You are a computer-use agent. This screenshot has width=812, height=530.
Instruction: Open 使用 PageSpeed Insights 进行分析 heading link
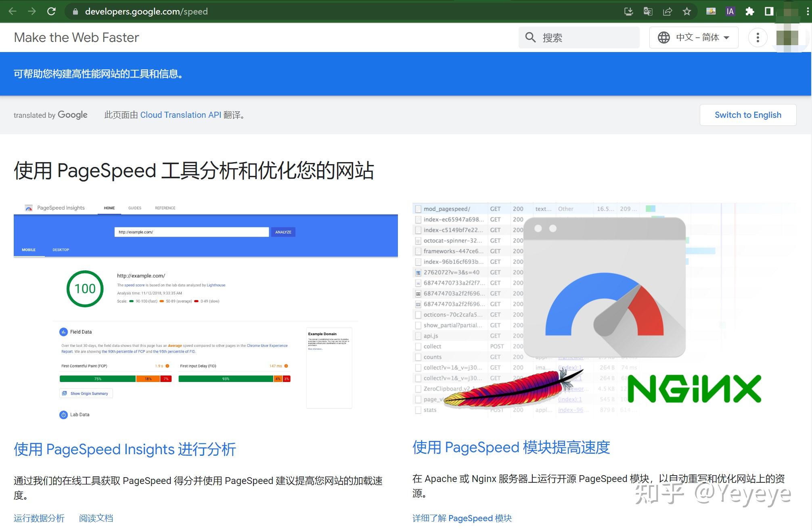[125, 449]
